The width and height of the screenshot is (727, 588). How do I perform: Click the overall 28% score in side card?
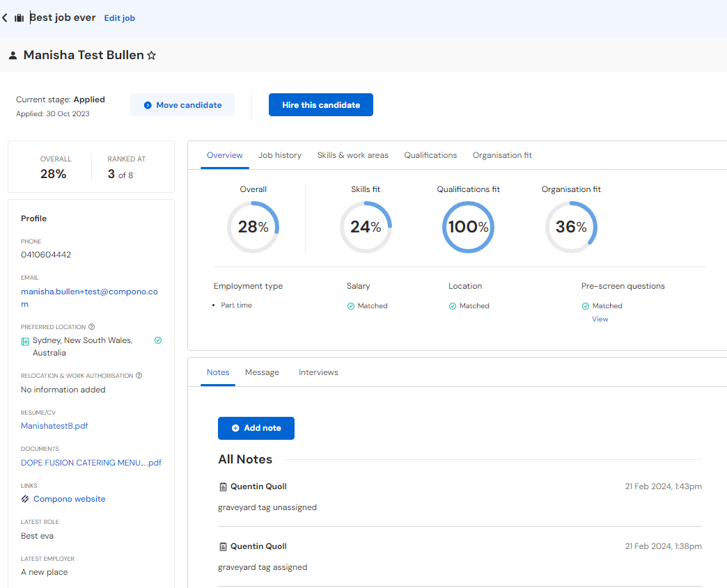click(54, 174)
